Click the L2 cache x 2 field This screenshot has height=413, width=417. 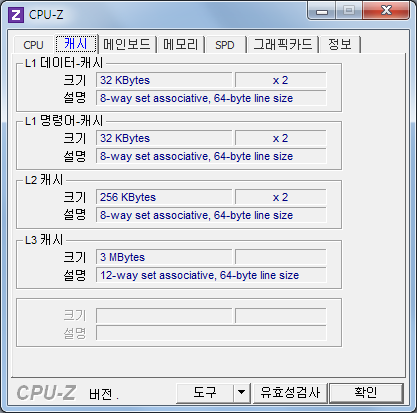[280, 197]
